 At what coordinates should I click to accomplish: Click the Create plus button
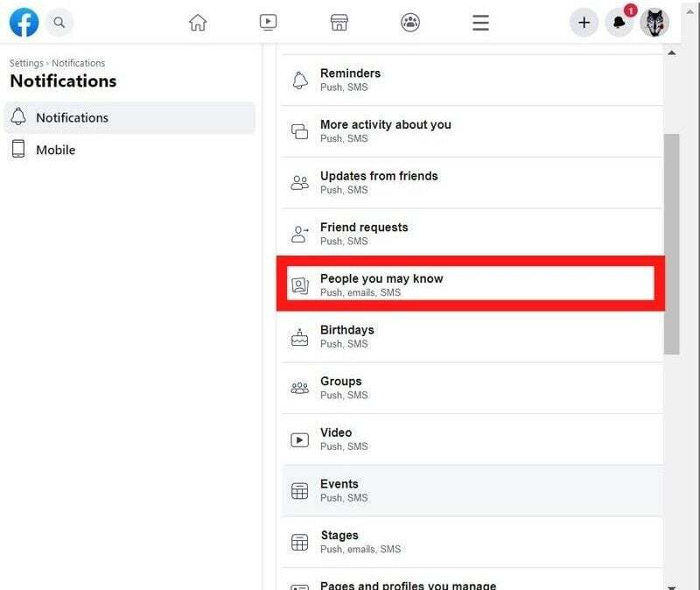point(584,23)
